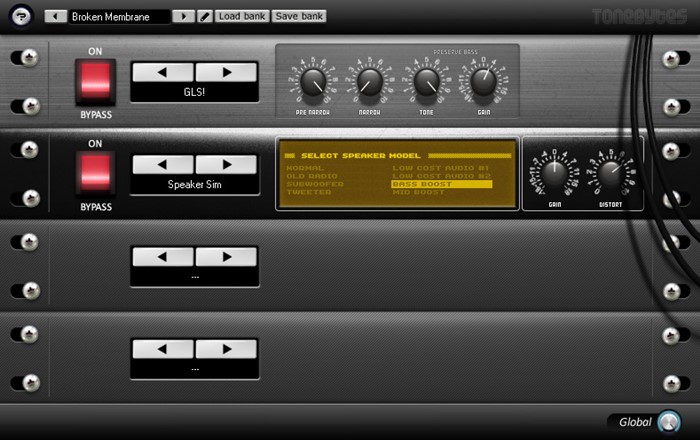Choose Mid Boost speaker model

point(418,192)
